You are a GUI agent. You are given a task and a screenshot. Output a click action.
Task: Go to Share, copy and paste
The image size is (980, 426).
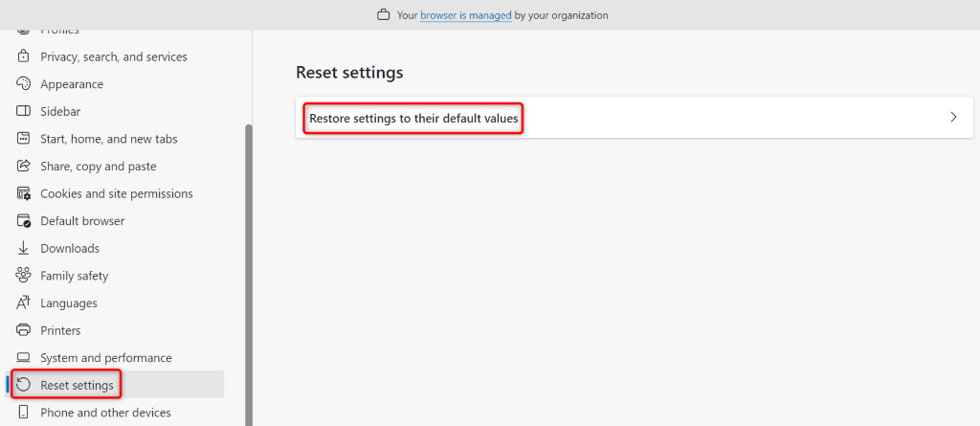[x=96, y=167]
